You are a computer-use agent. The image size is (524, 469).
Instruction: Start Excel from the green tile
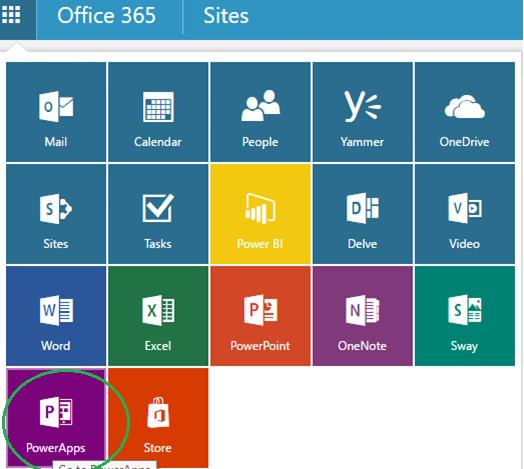pyautogui.click(x=158, y=316)
